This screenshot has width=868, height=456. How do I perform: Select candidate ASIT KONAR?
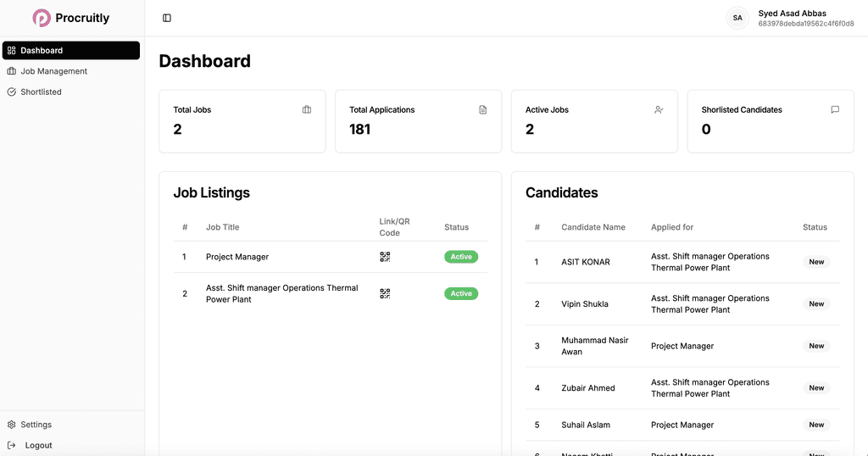[586, 262]
